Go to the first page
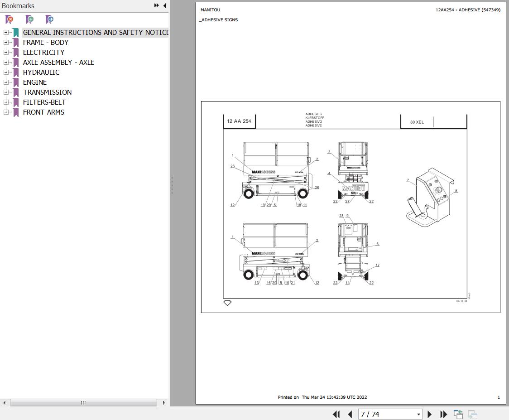Image resolution: width=509 pixels, height=420 pixels. [x=336, y=414]
